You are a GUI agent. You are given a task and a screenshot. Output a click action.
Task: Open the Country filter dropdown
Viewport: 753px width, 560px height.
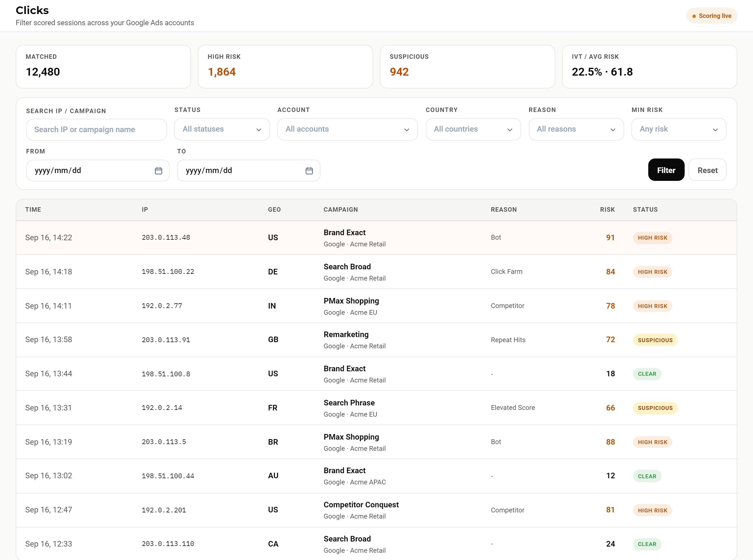473,129
